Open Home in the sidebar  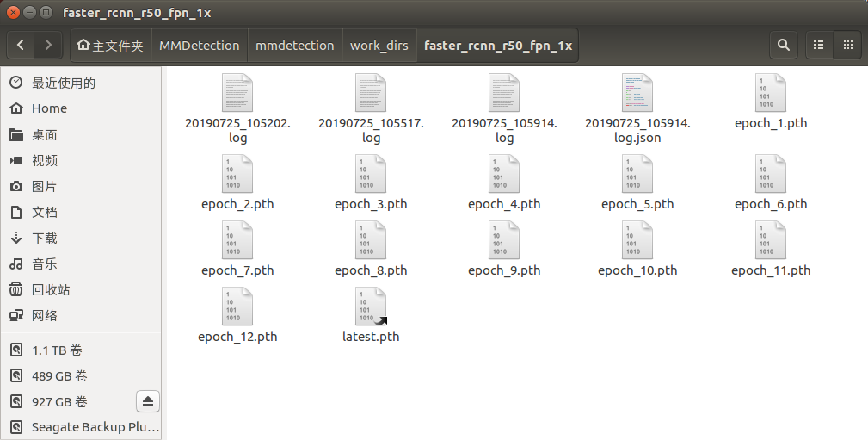click(x=81, y=108)
